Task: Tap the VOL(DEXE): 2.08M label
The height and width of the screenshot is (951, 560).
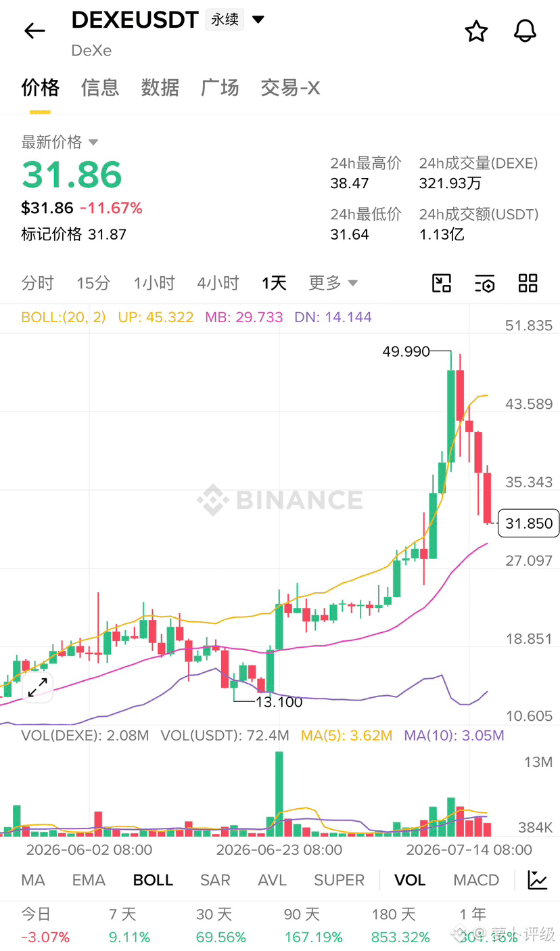Action: (85, 735)
